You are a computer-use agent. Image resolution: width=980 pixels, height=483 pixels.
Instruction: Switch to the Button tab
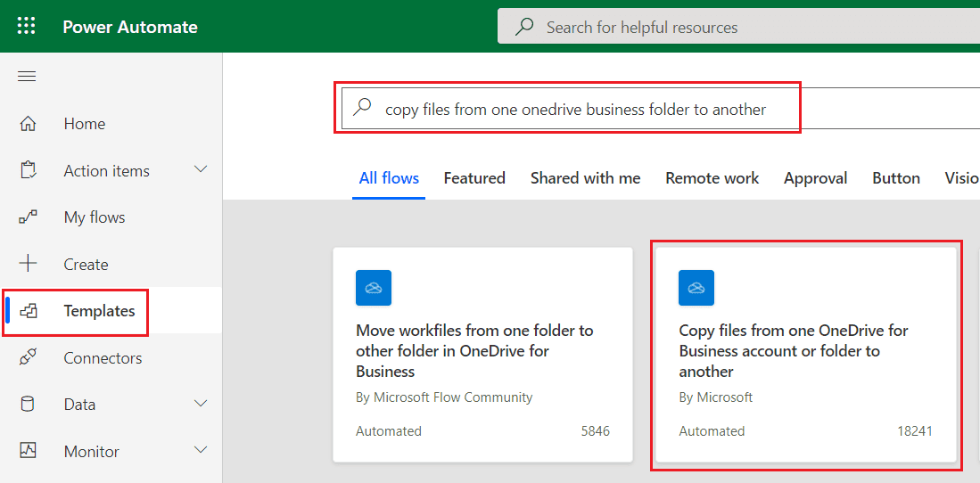[896, 178]
